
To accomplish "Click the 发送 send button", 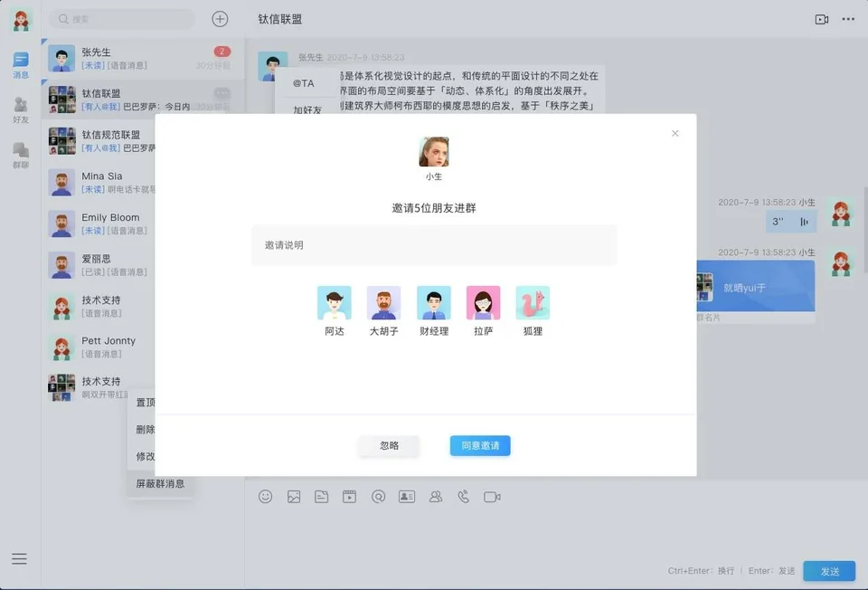I will coord(829,571).
